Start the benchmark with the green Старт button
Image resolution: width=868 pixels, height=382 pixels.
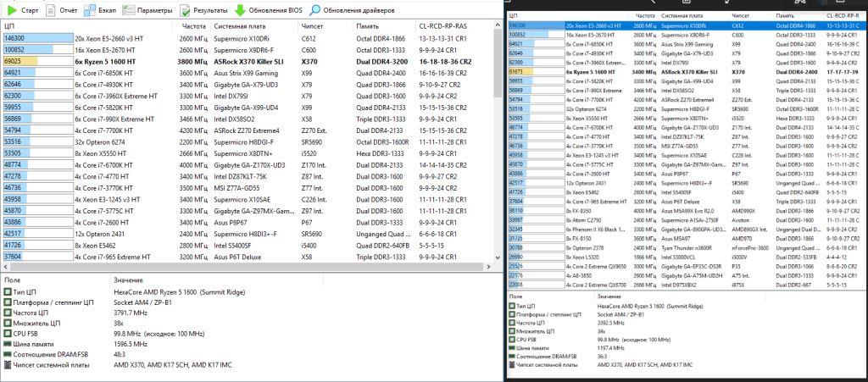click(x=22, y=10)
